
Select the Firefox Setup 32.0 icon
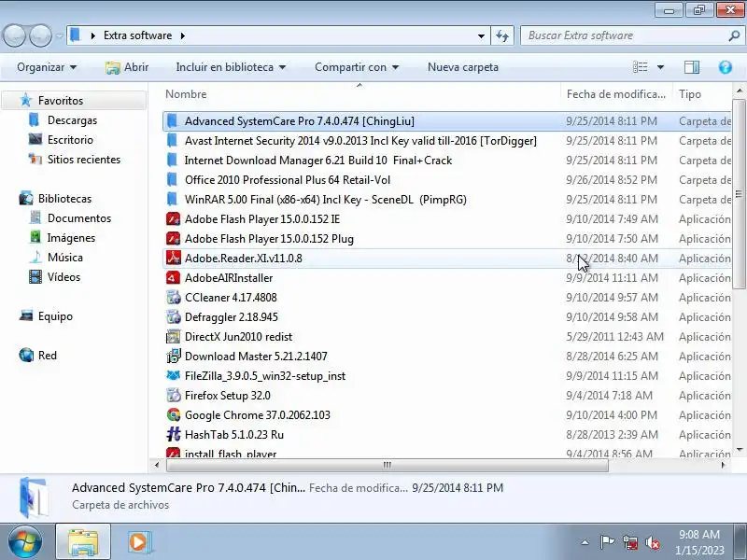173,395
